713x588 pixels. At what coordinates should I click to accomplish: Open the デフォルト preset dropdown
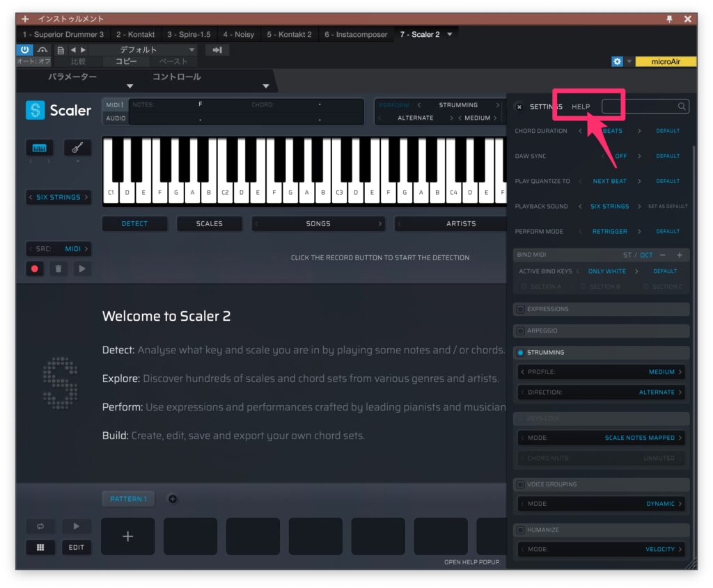pos(143,50)
